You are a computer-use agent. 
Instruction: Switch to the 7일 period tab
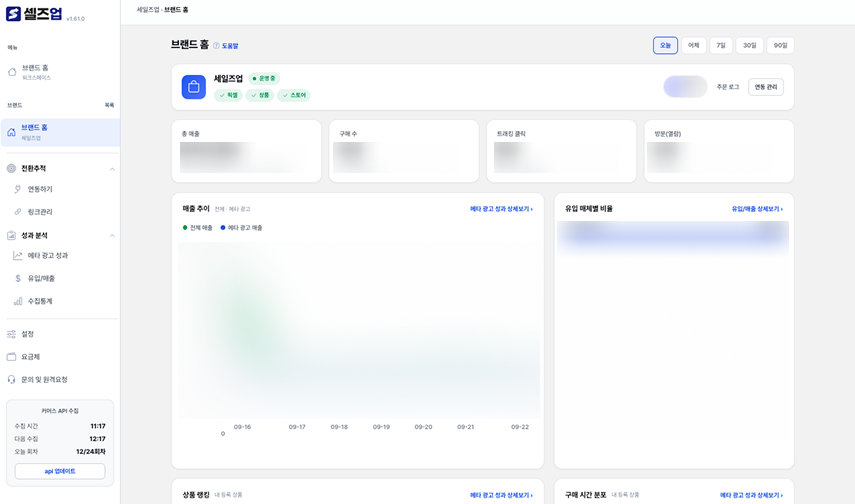coord(721,45)
